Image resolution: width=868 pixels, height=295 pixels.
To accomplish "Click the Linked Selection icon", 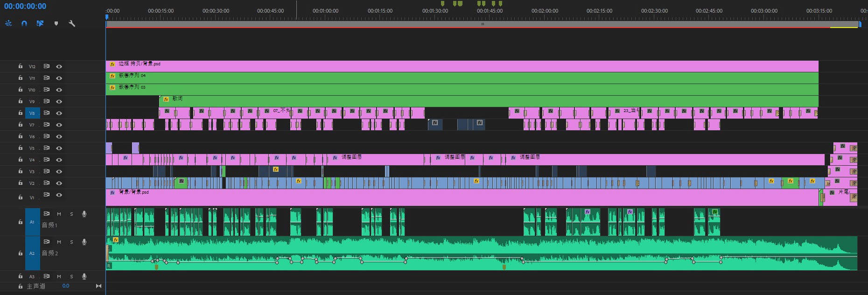I will (40, 23).
